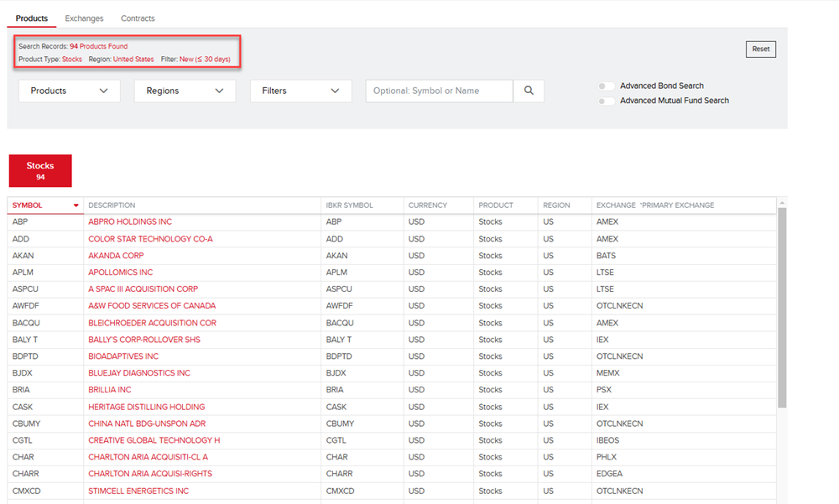
Task: Enable Advanced Mutual Fund Search switch
Action: 607,101
